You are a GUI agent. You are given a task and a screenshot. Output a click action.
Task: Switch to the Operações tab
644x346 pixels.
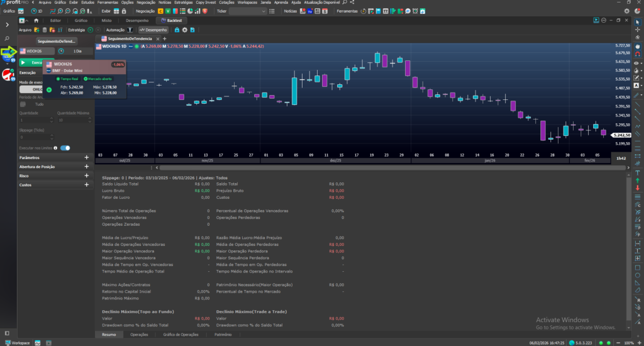pos(139,335)
